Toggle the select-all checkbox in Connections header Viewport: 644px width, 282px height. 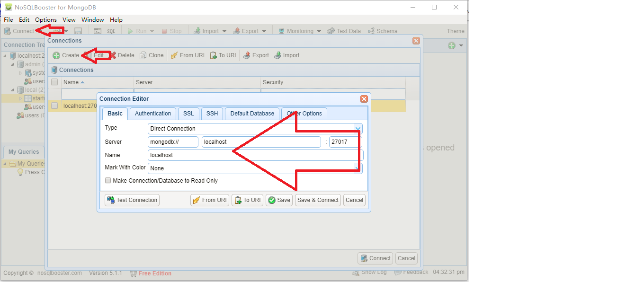pos(54,82)
